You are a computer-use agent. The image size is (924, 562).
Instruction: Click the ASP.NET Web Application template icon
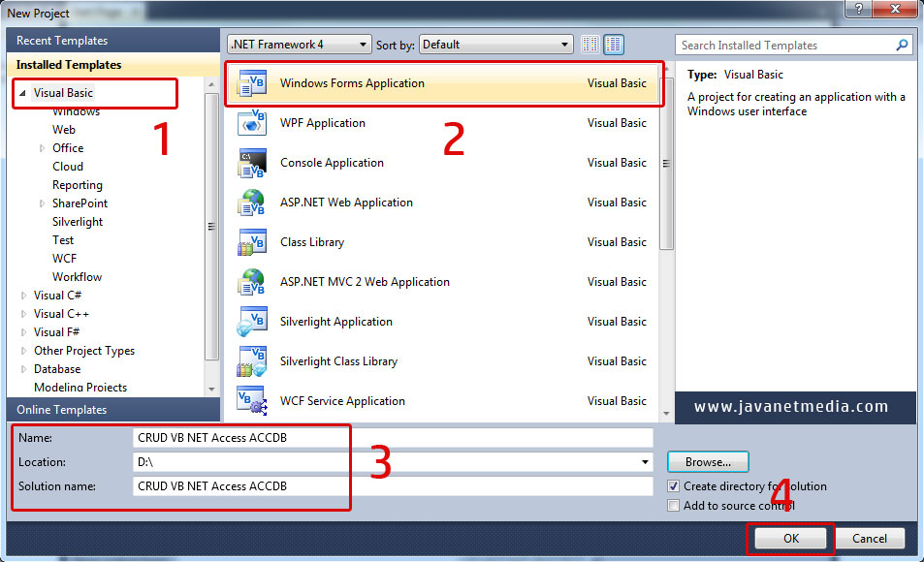252,203
